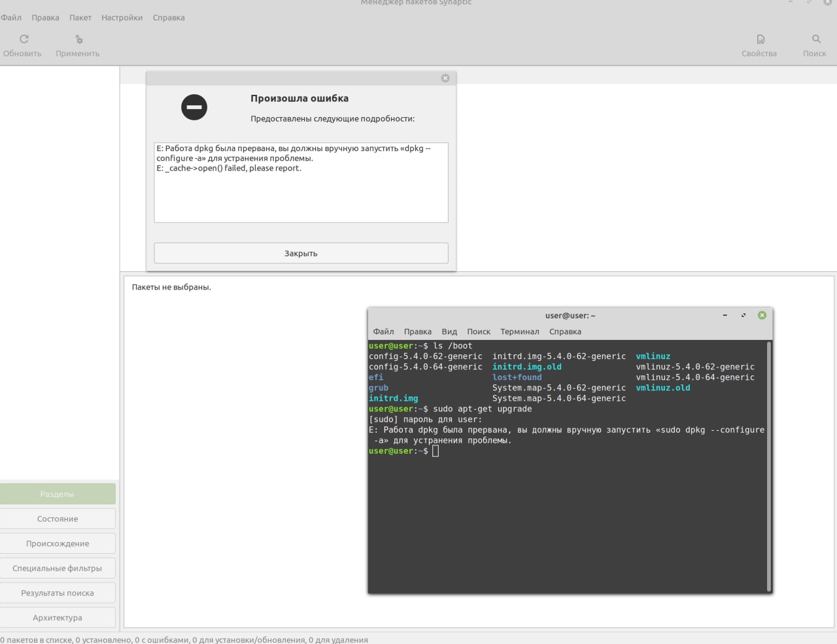Switch to the Состояние filter view
This screenshot has width=837, height=644.
coord(58,518)
